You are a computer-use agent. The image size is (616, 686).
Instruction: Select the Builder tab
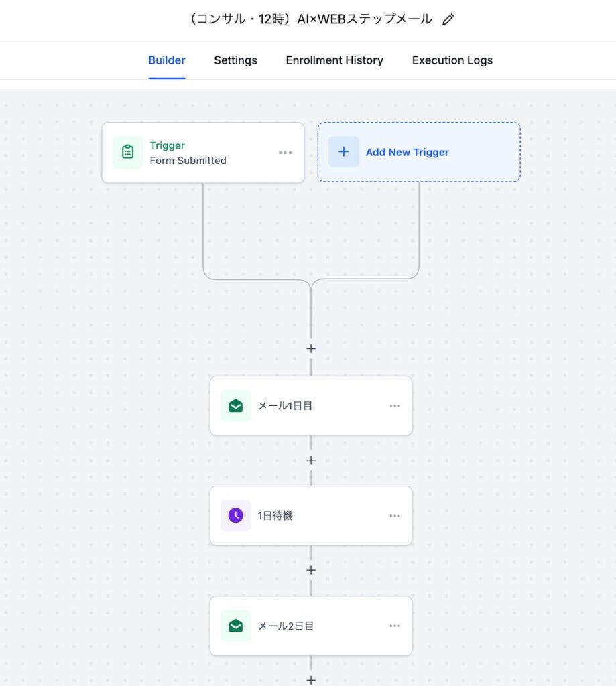(167, 60)
